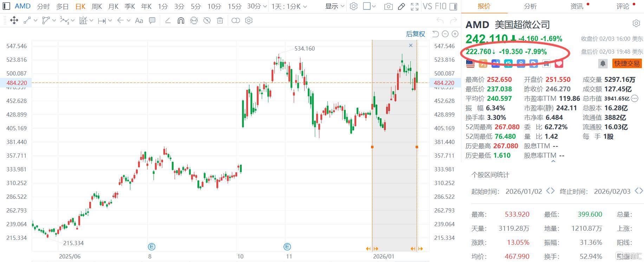Switch to the 周K weekly chart tab
This screenshot has height=262, width=644.
click(x=97, y=7)
